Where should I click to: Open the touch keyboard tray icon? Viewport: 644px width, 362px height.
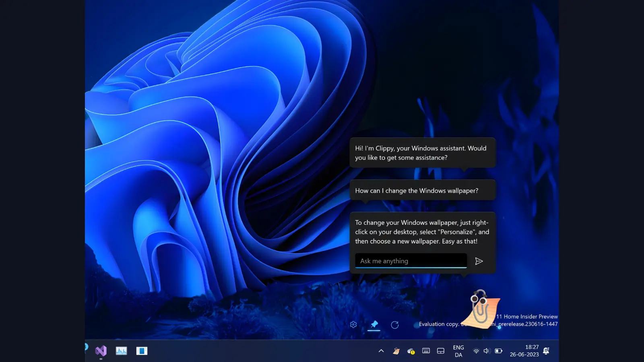click(426, 351)
